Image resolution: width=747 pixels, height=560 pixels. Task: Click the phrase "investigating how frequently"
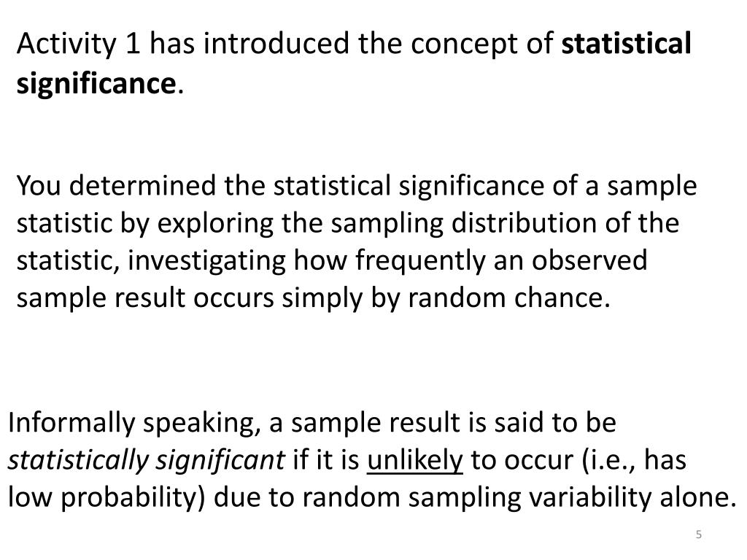306,262
